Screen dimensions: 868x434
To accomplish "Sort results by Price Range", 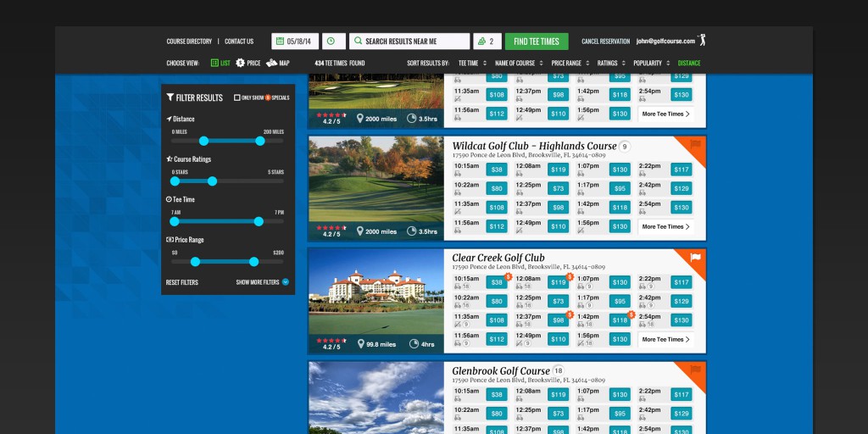I will coord(570,63).
